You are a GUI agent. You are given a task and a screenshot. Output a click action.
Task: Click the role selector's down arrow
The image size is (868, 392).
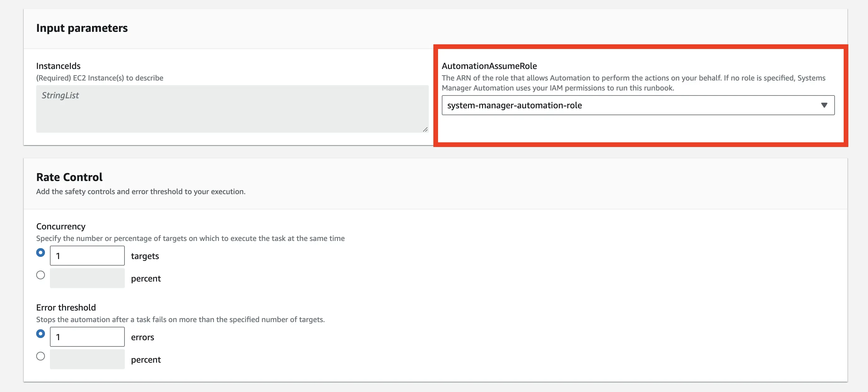pyautogui.click(x=824, y=105)
